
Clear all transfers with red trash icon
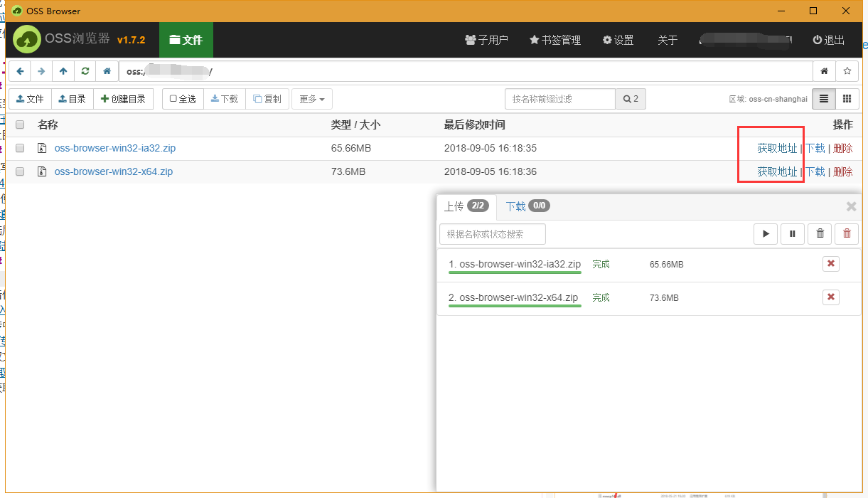(847, 233)
